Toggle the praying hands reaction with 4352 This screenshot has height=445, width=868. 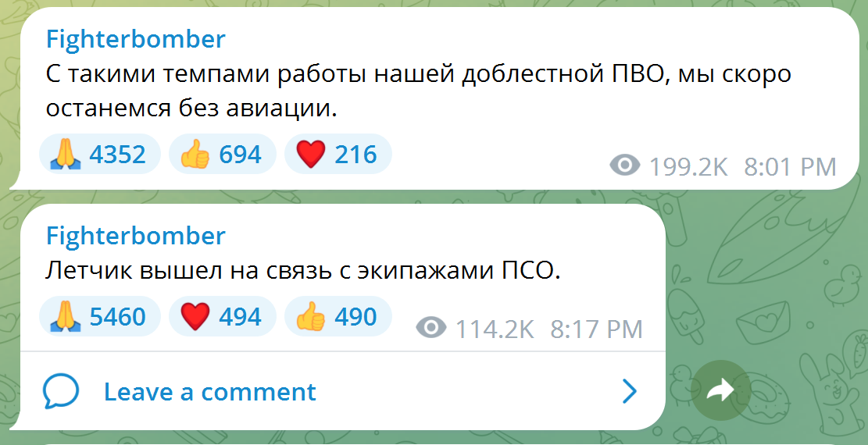click(98, 155)
